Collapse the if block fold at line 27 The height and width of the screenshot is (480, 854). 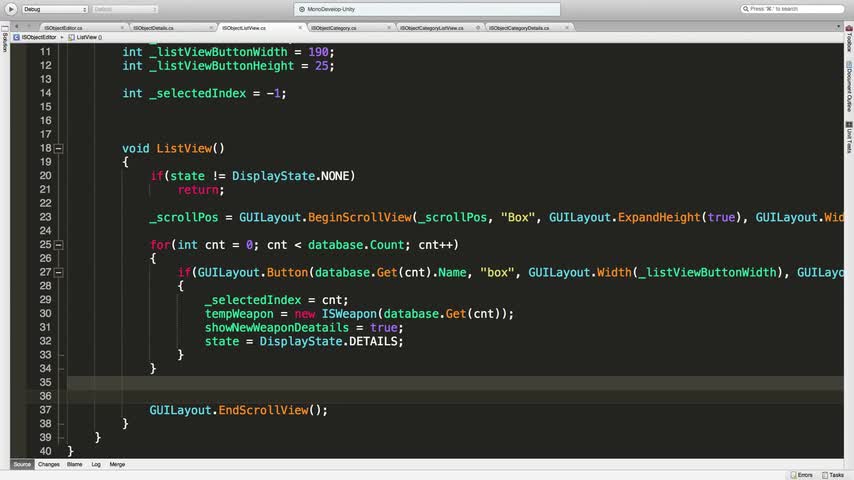(x=59, y=272)
